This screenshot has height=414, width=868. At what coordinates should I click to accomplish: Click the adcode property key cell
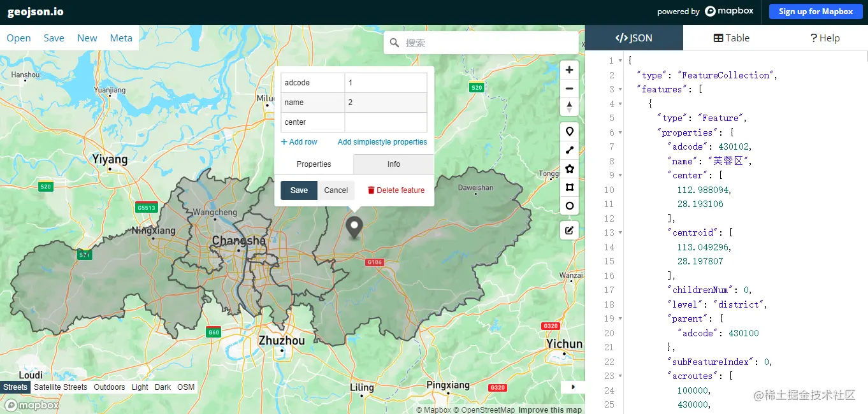pos(313,83)
